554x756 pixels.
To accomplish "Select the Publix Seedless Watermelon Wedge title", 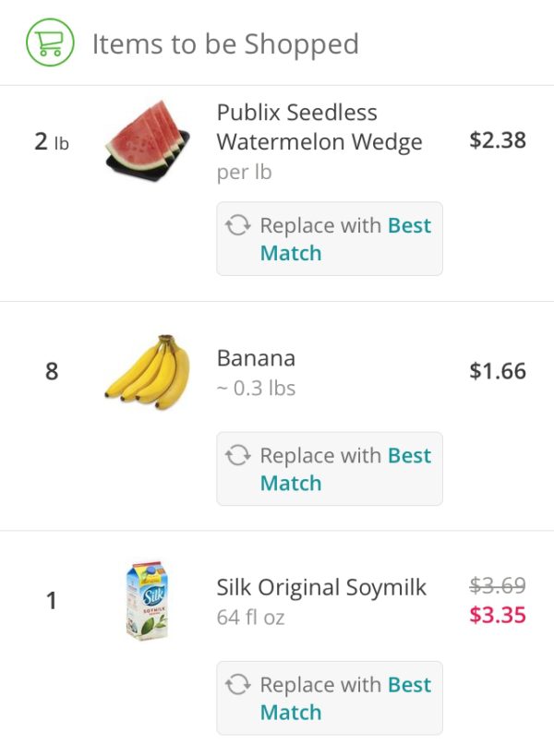I will pyautogui.click(x=317, y=126).
